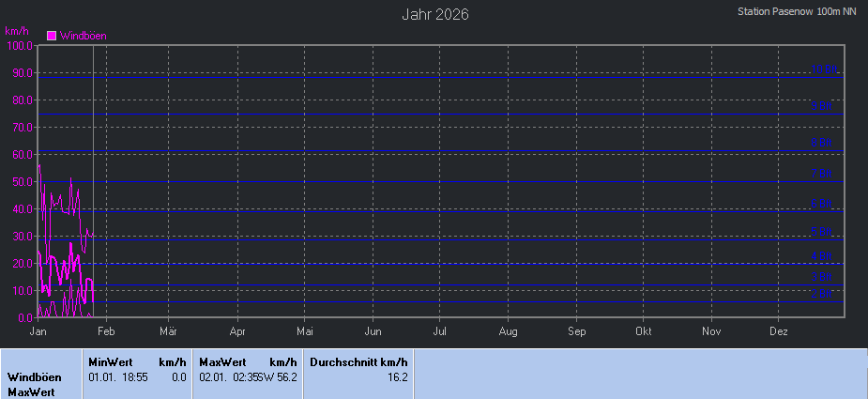Click the 01.01. 18:55 minimum timestamp

pyautogui.click(x=118, y=377)
